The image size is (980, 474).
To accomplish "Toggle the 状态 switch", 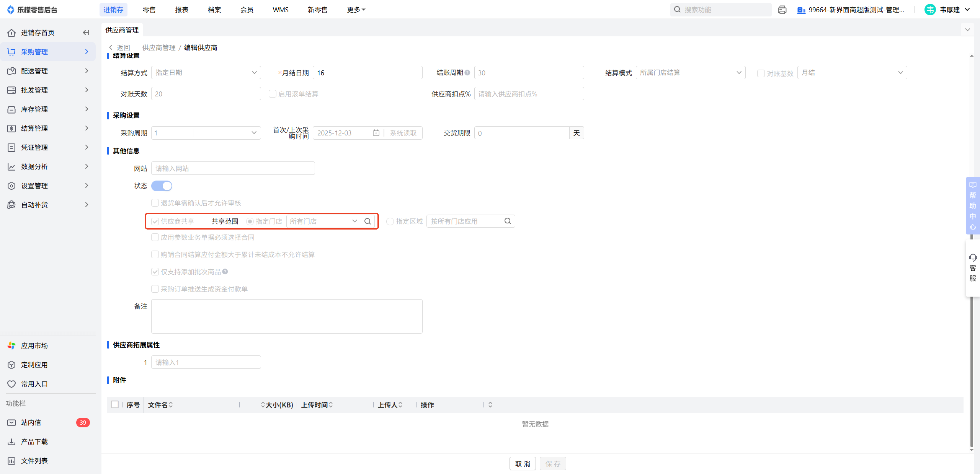I will pos(162,186).
